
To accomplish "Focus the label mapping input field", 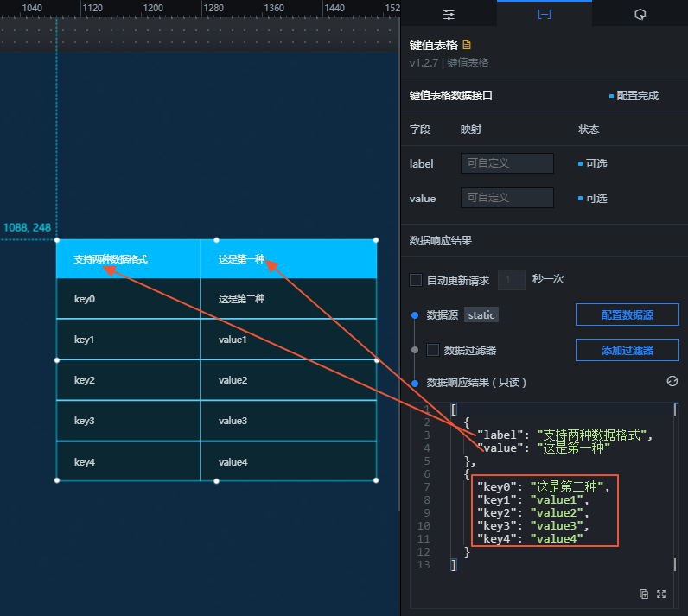I will [506, 163].
